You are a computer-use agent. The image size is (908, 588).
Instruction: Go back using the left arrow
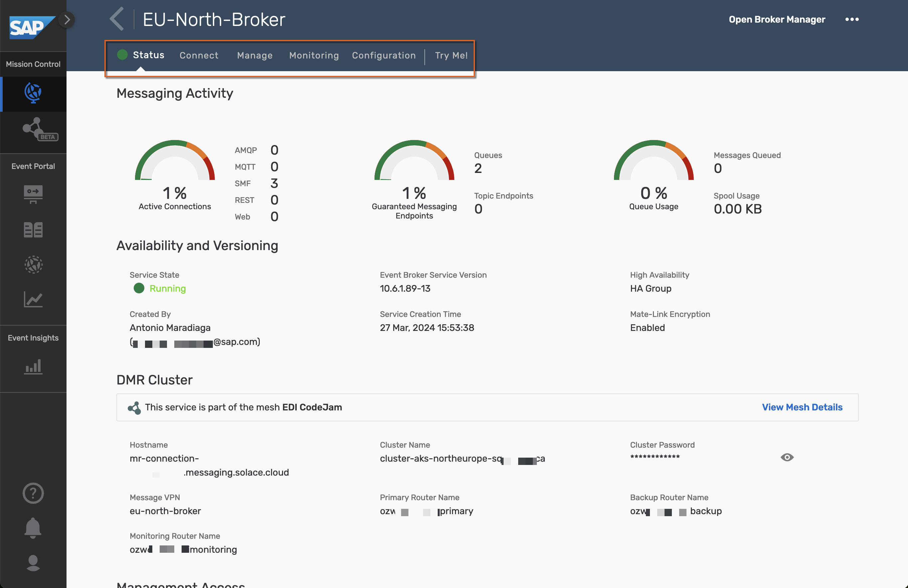[x=117, y=19]
